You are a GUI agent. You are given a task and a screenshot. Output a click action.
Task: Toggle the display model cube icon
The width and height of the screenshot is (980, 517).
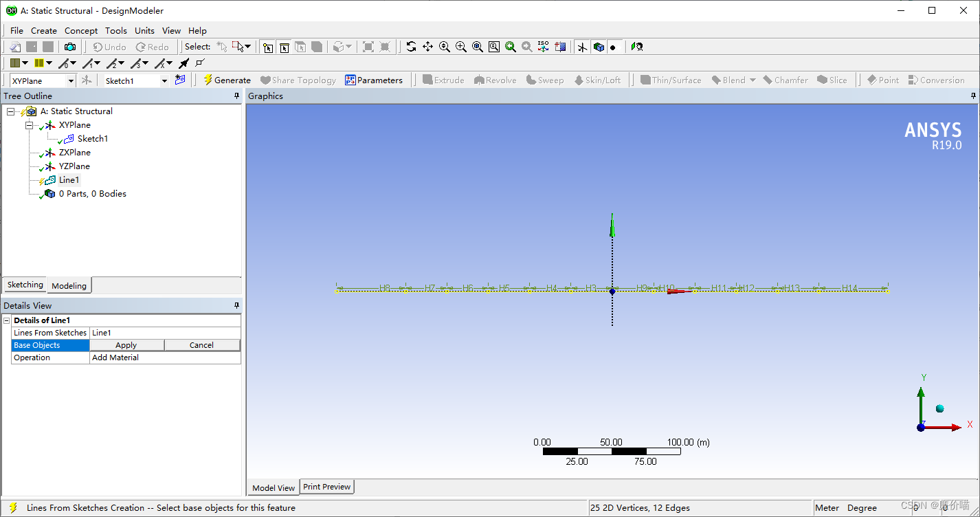pyautogui.click(x=599, y=47)
